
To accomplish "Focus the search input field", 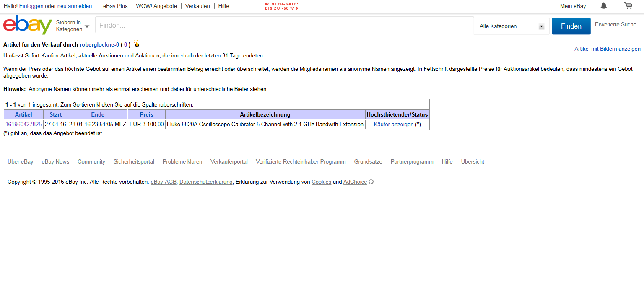I will coord(284,26).
